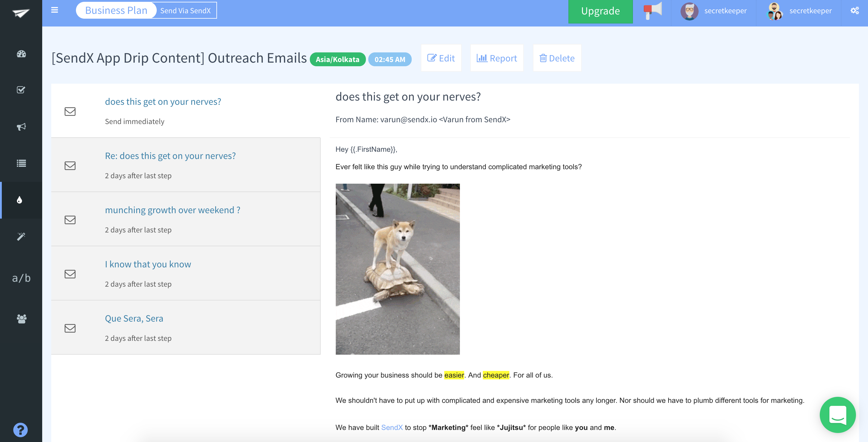868x442 pixels.
Task: Click the From Name line
Action: click(423, 120)
